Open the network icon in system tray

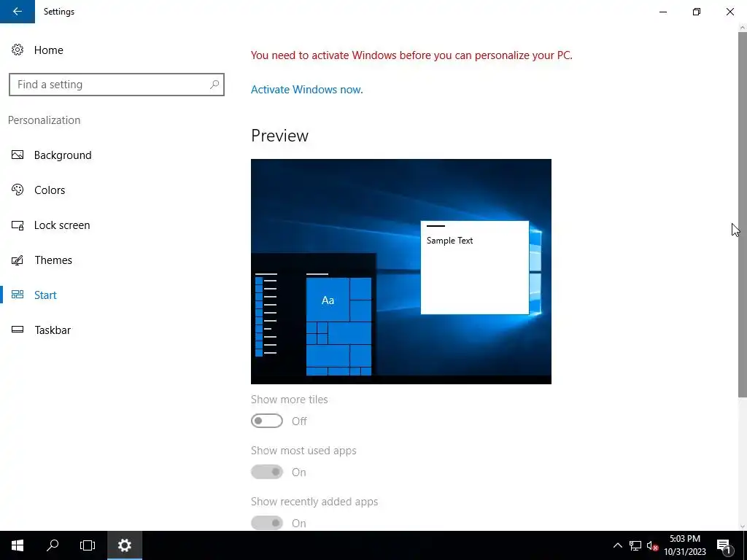[x=635, y=545]
